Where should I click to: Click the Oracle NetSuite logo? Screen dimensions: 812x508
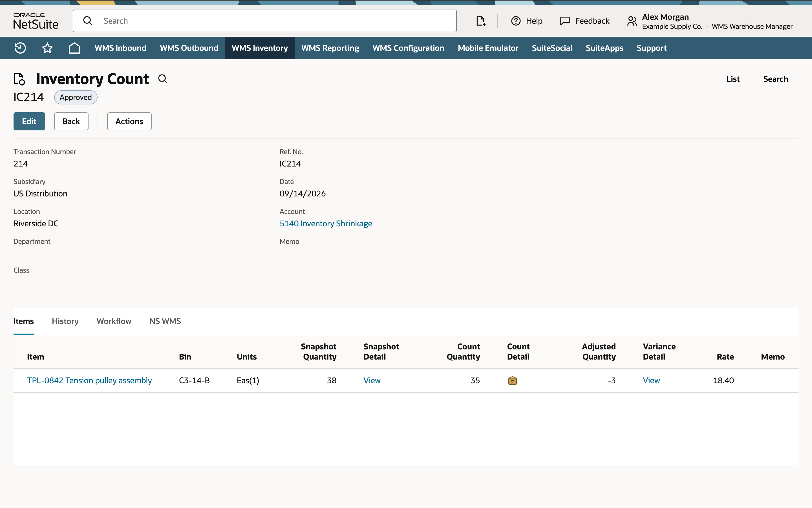(36, 21)
